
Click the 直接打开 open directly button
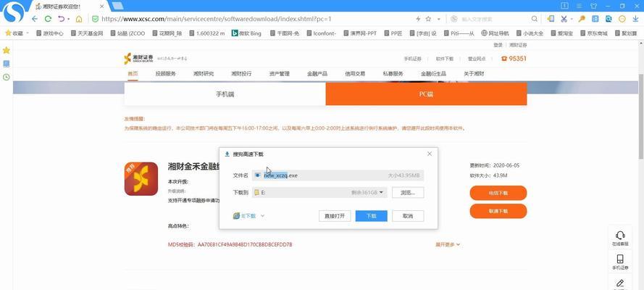pyautogui.click(x=335, y=216)
